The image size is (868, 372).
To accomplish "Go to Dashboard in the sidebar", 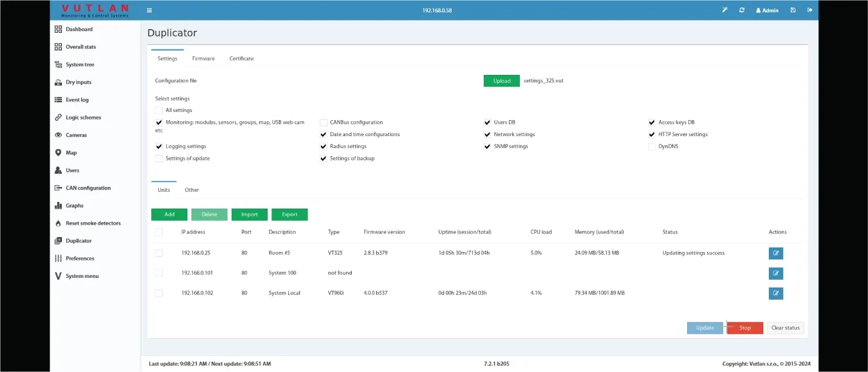I will pos(79,29).
